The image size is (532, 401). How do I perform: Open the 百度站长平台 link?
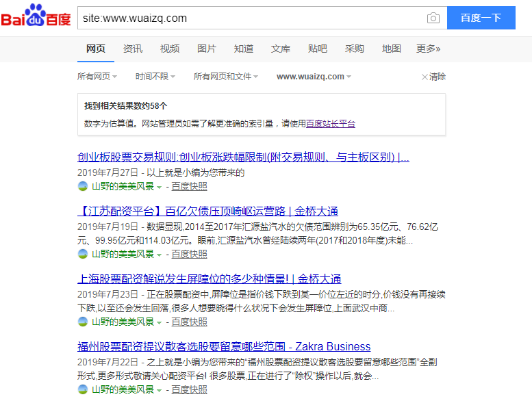coord(331,124)
